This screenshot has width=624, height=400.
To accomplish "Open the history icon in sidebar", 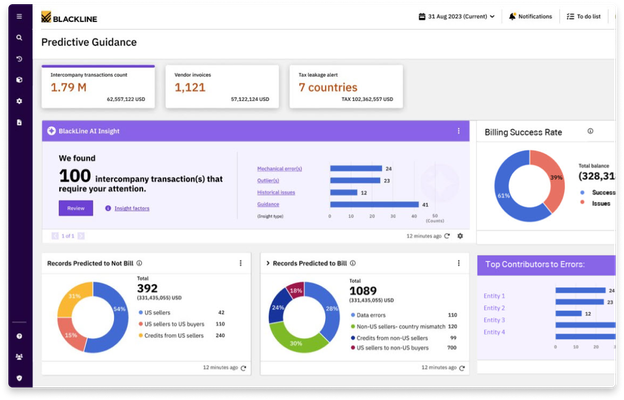I will point(19,59).
